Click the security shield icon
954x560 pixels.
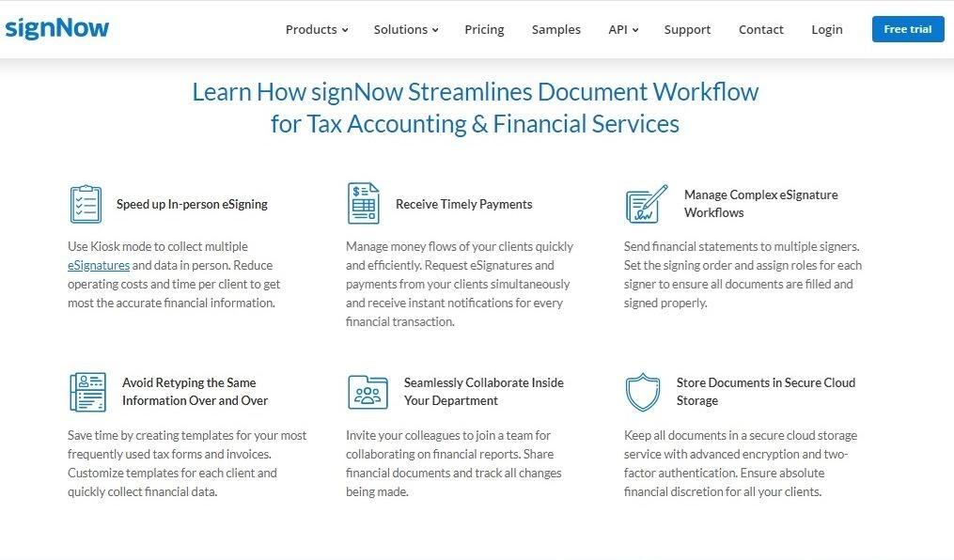[x=643, y=392]
